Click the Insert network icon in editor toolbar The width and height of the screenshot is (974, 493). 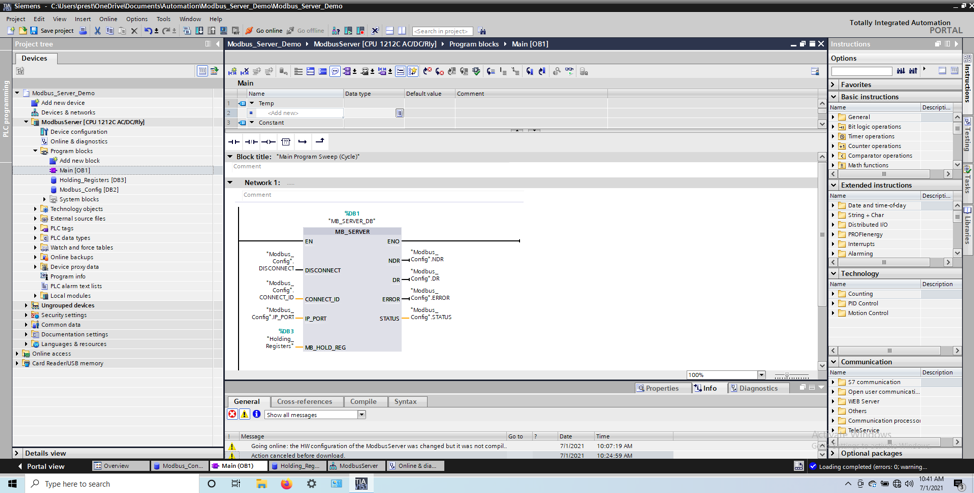click(x=232, y=71)
